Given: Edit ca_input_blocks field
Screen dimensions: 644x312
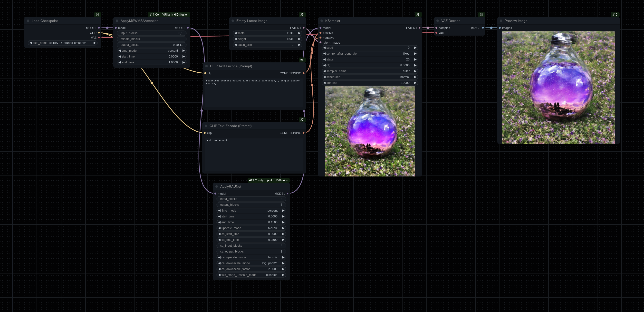Looking at the screenshot, I should click(251, 245).
